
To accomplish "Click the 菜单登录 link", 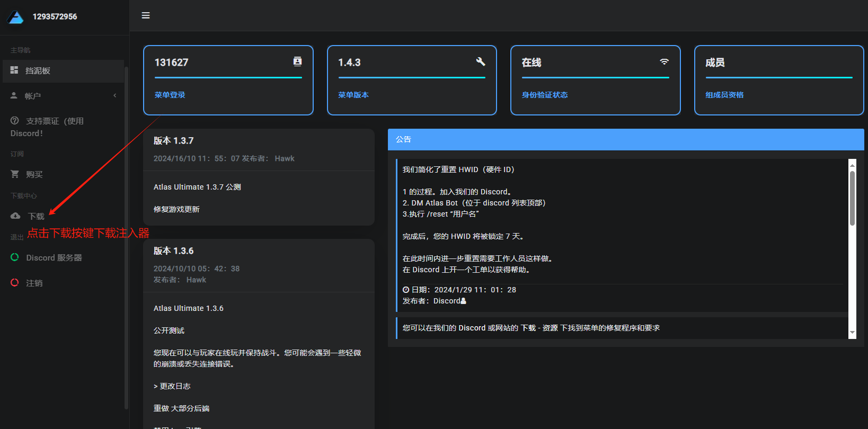I will [x=170, y=95].
